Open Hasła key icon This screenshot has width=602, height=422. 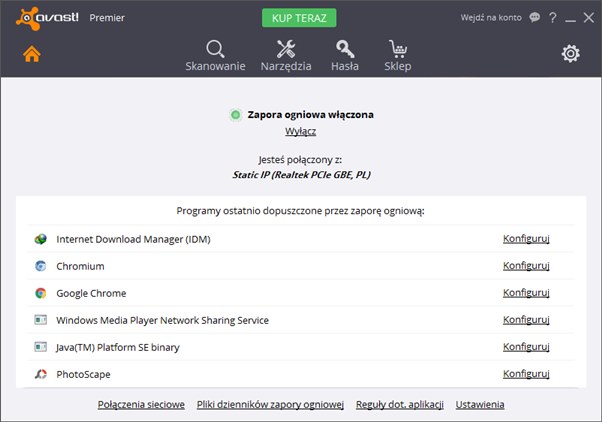pyautogui.click(x=345, y=49)
